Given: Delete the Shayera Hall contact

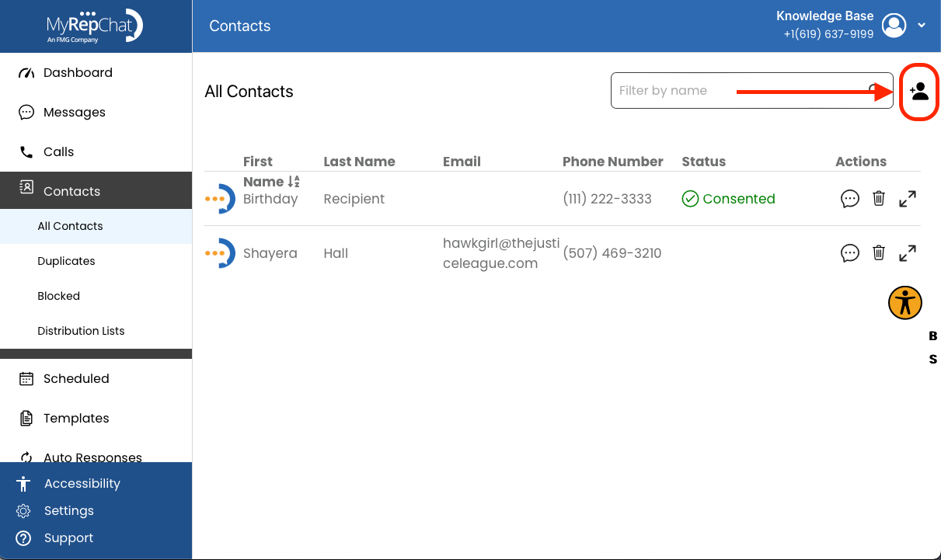Looking at the screenshot, I should 879,253.
